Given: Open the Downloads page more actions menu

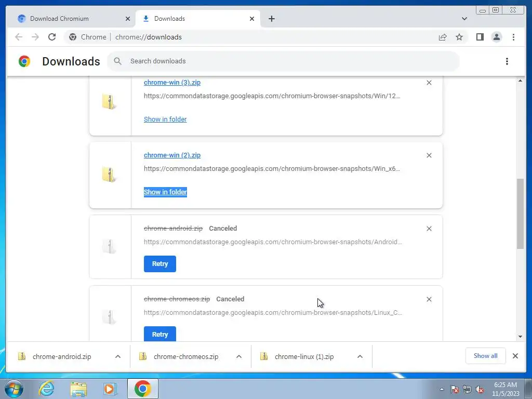Looking at the screenshot, I should [507, 61].
